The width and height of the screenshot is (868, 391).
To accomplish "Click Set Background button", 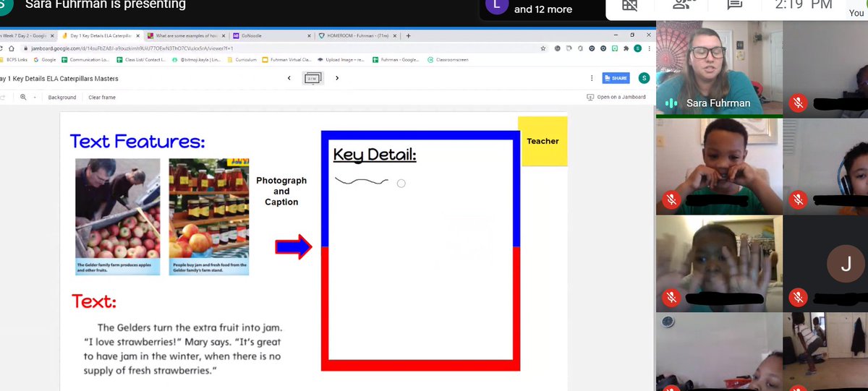I will pyautogui.click(x=62, y=97).
